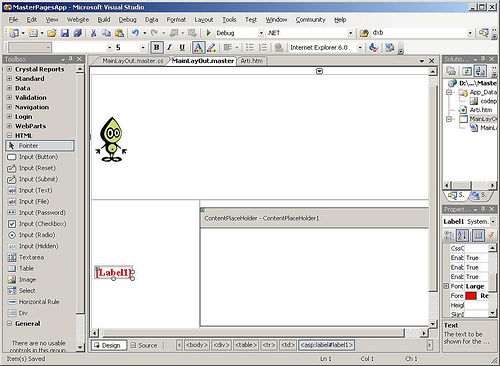The height and width of the screenshot is (366, 500).
Task: Click the Save icon in toolbar
Action: [65, 33]
